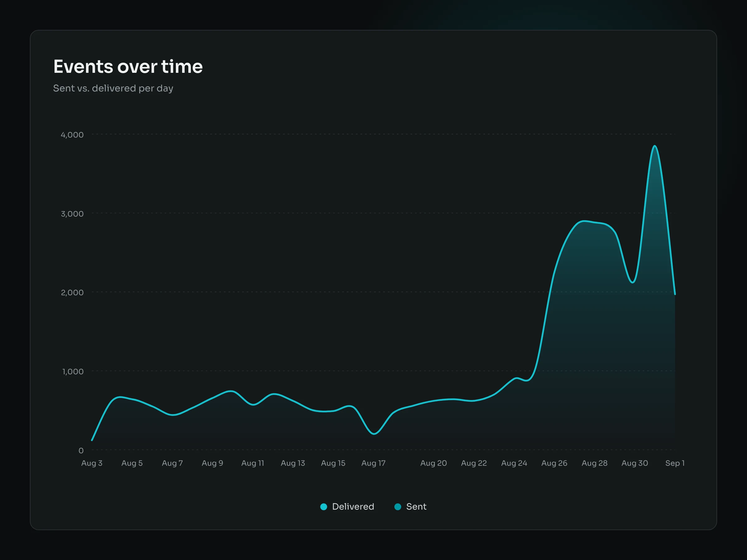
Task: Click the 4,000 y-axis label
Action: 72,135
